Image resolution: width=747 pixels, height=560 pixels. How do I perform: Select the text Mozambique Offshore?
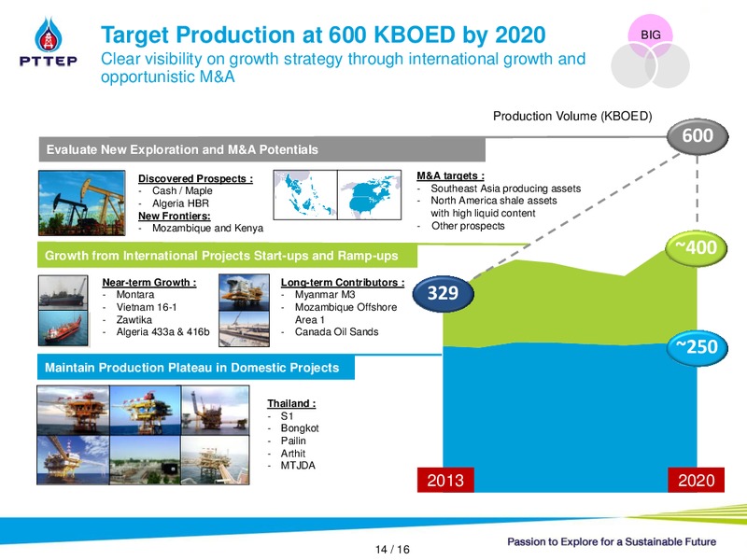[345, 307]
